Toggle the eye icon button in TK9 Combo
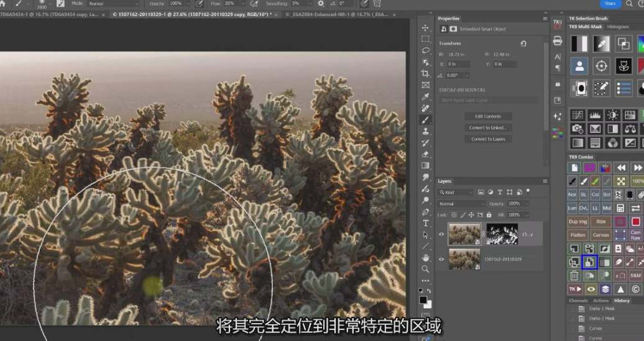Screen dimensions: 644x341 (x=591, y=289)
